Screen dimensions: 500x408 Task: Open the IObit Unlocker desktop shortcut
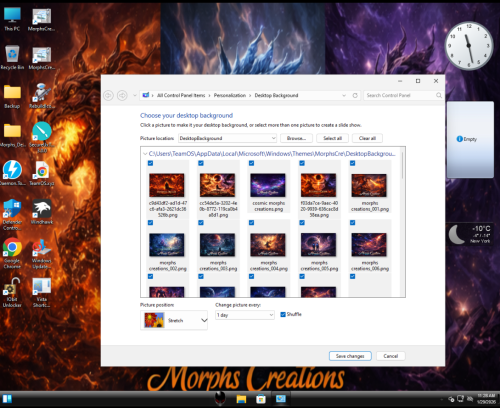point(12,293)
